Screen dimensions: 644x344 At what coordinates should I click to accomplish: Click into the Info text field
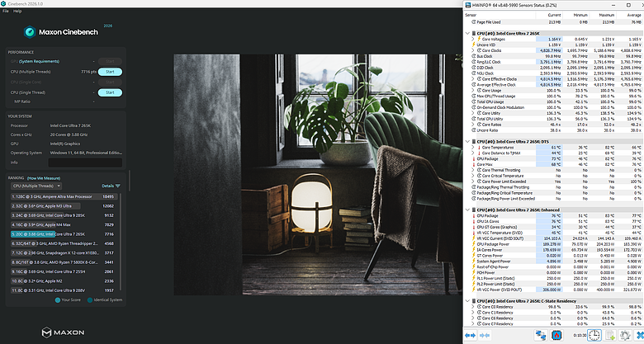pyautogui.click(x=85, y=163)
